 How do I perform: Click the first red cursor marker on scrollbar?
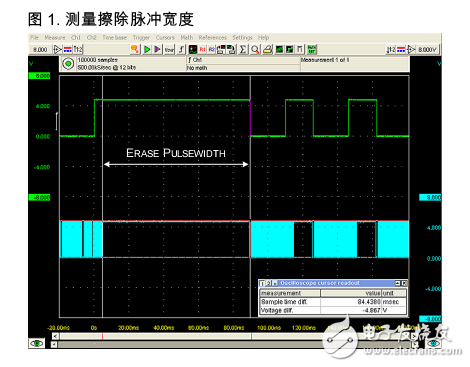click(102, 336)
